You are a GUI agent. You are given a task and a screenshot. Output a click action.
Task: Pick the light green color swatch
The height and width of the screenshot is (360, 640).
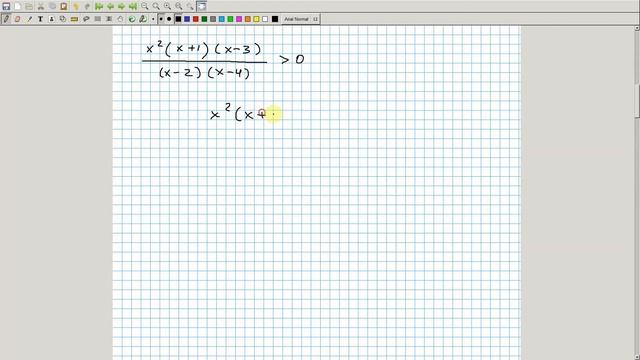[230, 19]
